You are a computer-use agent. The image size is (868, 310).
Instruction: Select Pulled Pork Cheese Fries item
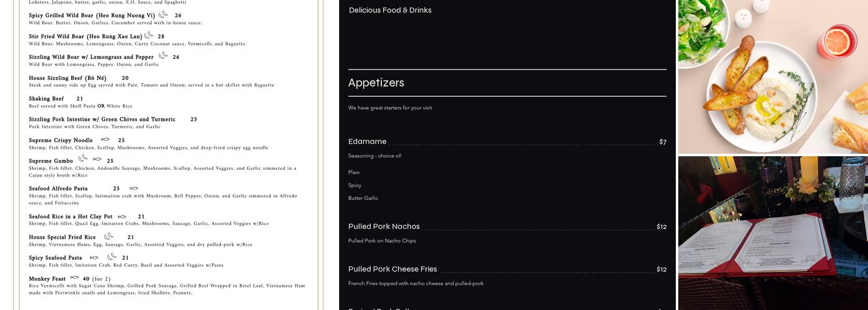392,270
